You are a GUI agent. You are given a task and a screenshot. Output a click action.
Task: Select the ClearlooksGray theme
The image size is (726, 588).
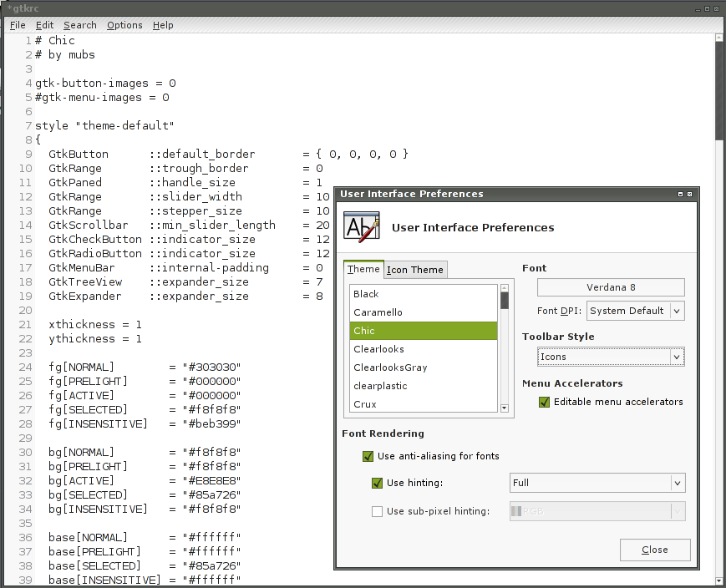click(424, 367)
